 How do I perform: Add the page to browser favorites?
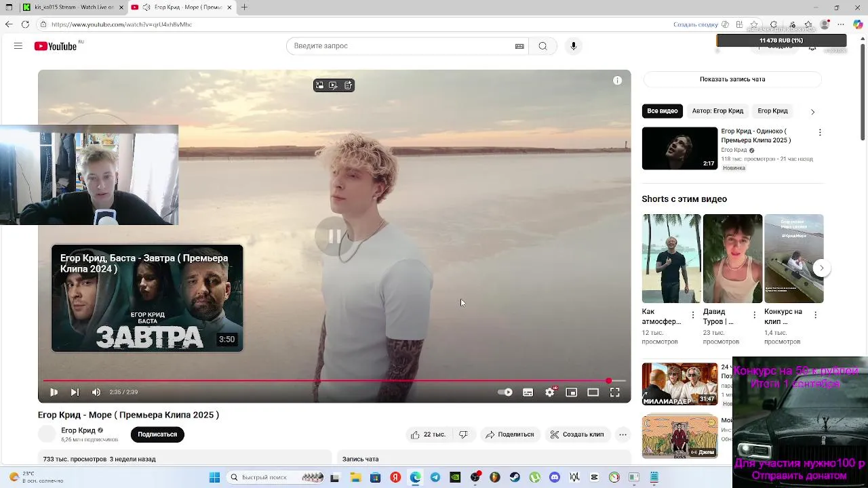(x=753, y=24)
